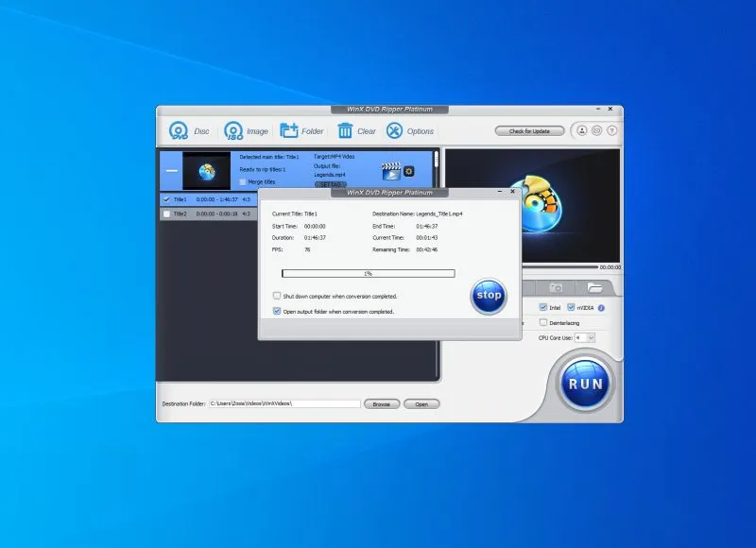756x548 pixels.
Task: Uncheck open output folder when completed
Action: pos(277,311)
